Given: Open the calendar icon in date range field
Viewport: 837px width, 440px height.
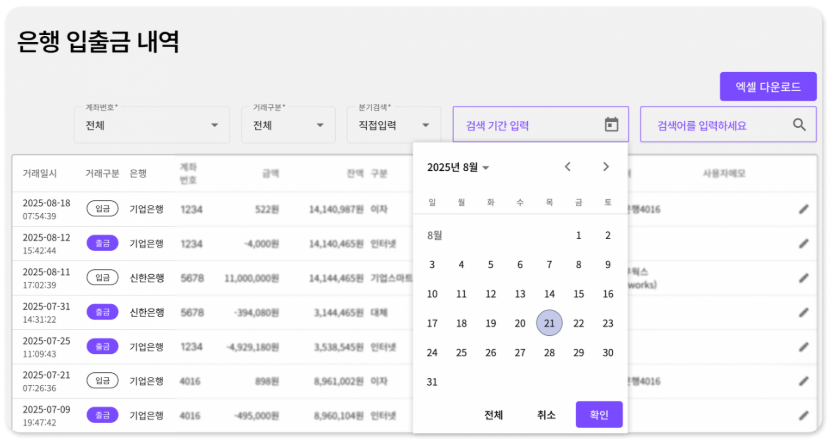Looking at the screenshot, I should [611, 125].
